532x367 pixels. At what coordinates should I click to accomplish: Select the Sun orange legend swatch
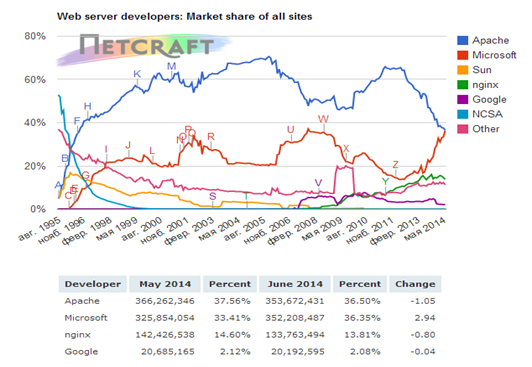pos(462,70)
